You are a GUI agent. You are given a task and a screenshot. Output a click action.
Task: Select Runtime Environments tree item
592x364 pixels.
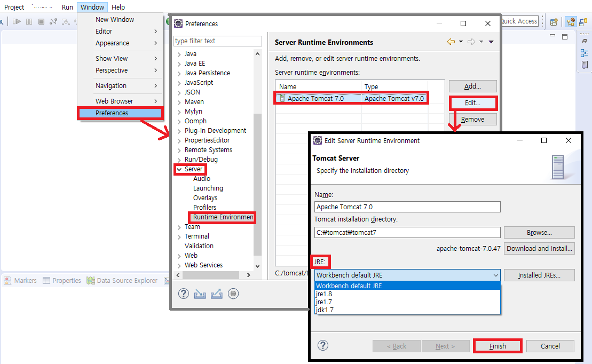[x=223, y=217]
